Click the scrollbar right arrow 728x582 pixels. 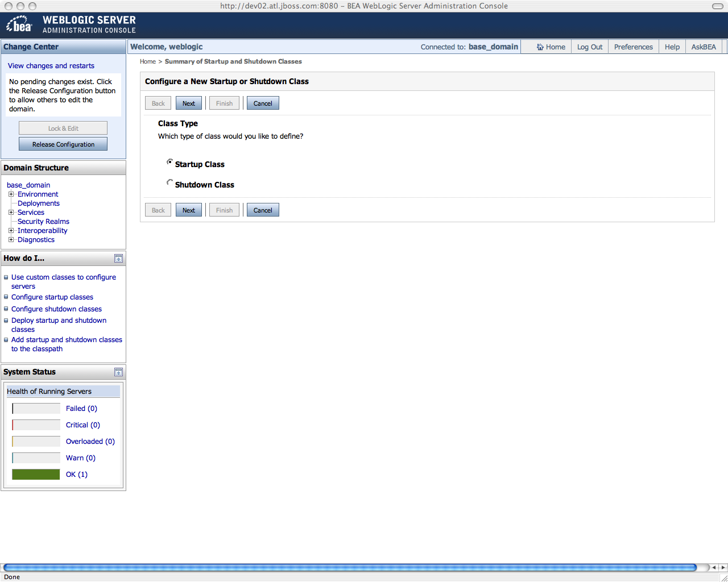(x=723, y=567)
